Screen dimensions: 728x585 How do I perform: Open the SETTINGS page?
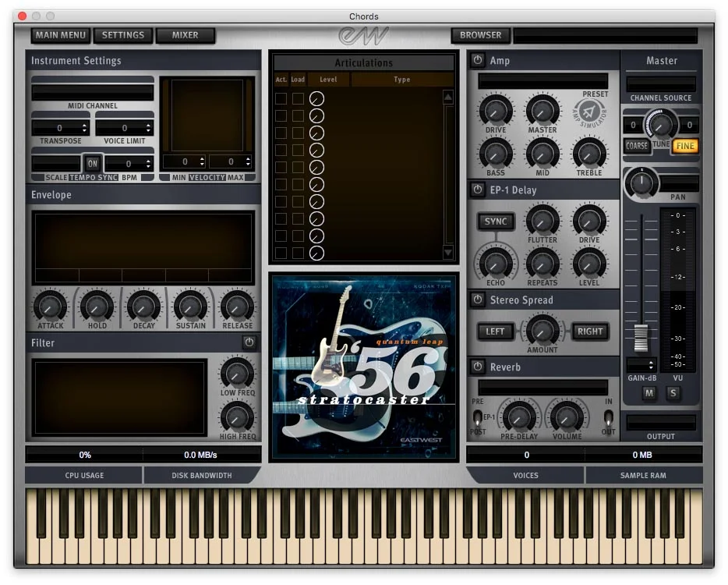tap(123, 35)
